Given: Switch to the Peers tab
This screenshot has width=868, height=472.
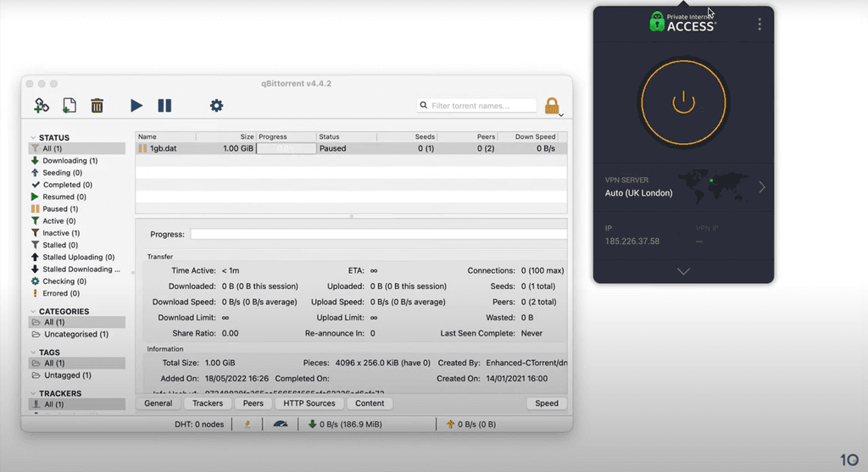Looking at the screenshot, I should click(253, 403).
